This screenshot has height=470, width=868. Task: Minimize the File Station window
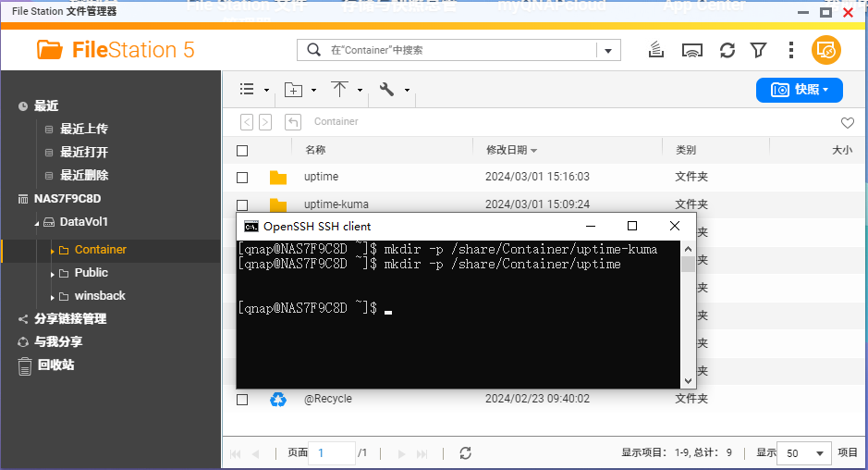[x=803, y=12]
